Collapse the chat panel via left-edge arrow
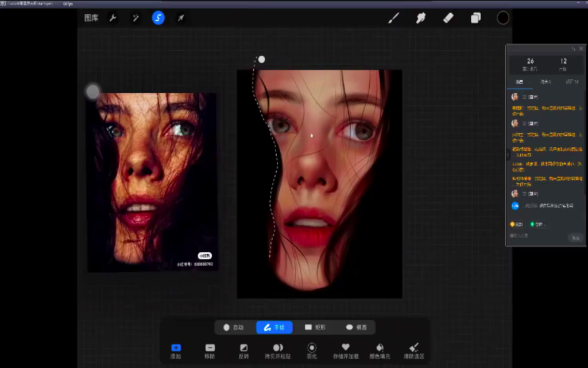Image resolution: width=588 pixels, height=368 pixels. pos(508,155)
